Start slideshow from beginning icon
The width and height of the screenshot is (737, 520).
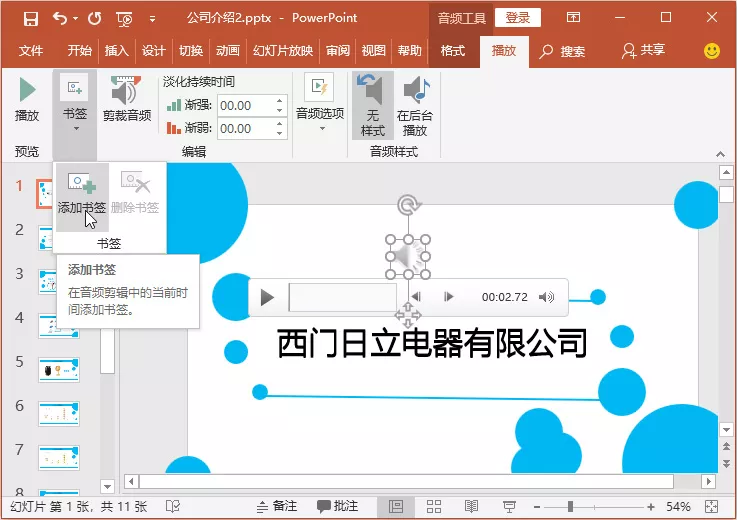pos(124,19)
